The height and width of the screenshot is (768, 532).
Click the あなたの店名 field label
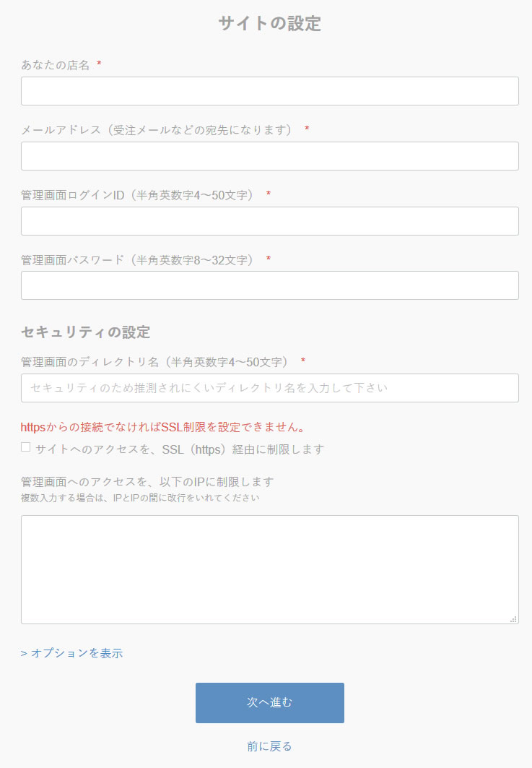pyautogui.click(x=56, y=65)
